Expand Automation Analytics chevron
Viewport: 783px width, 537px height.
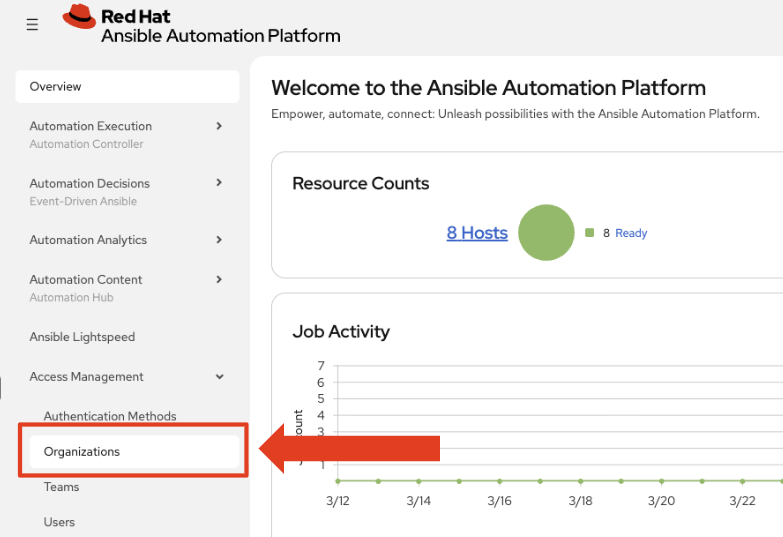219,240
